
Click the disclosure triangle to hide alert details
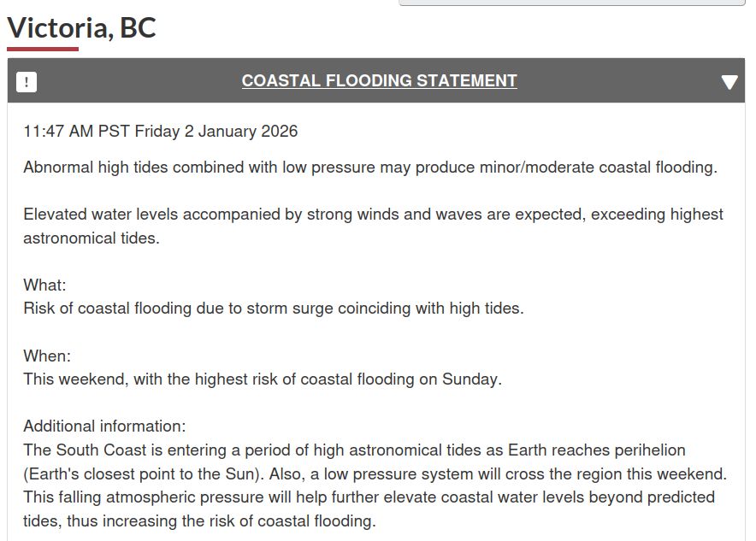click(x=729, y=82)
